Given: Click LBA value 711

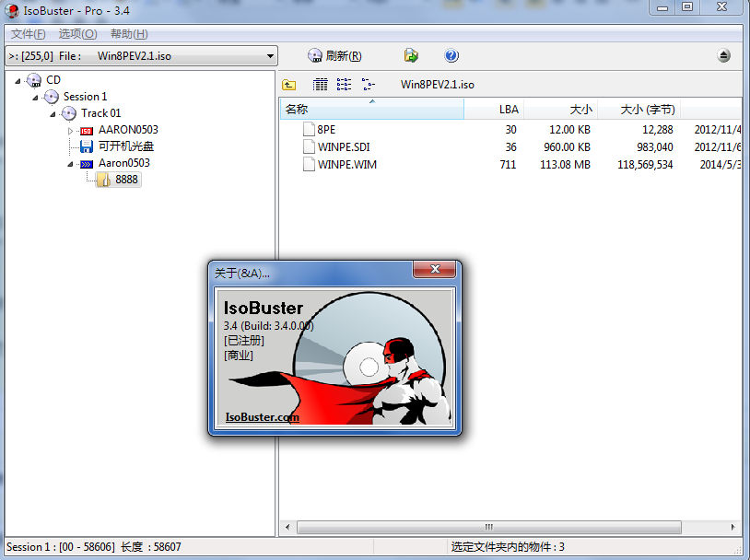Looking at the screenshot, I should (508, 165).
